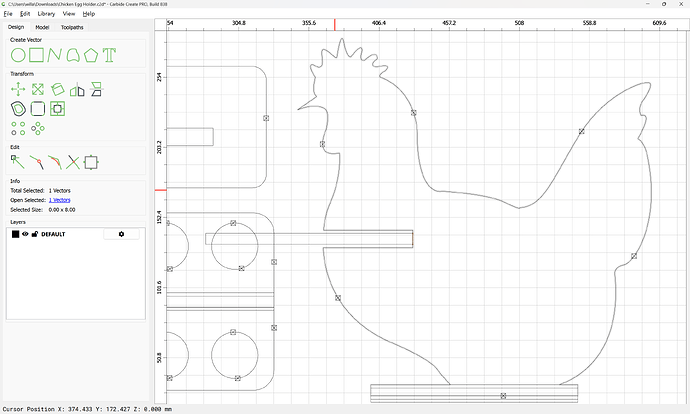Pick the Text creation tool
690x414 pixels.
tap(109, 53)
